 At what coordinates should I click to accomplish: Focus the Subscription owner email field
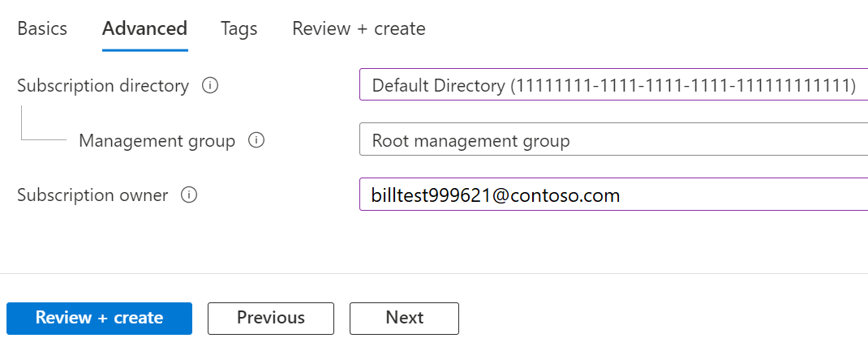tap(612, 195)
